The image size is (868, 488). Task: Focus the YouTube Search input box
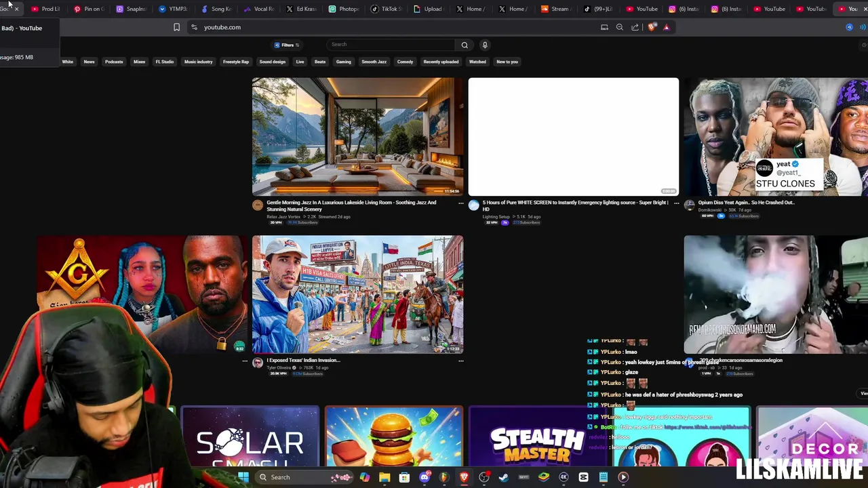click(392, 45)
